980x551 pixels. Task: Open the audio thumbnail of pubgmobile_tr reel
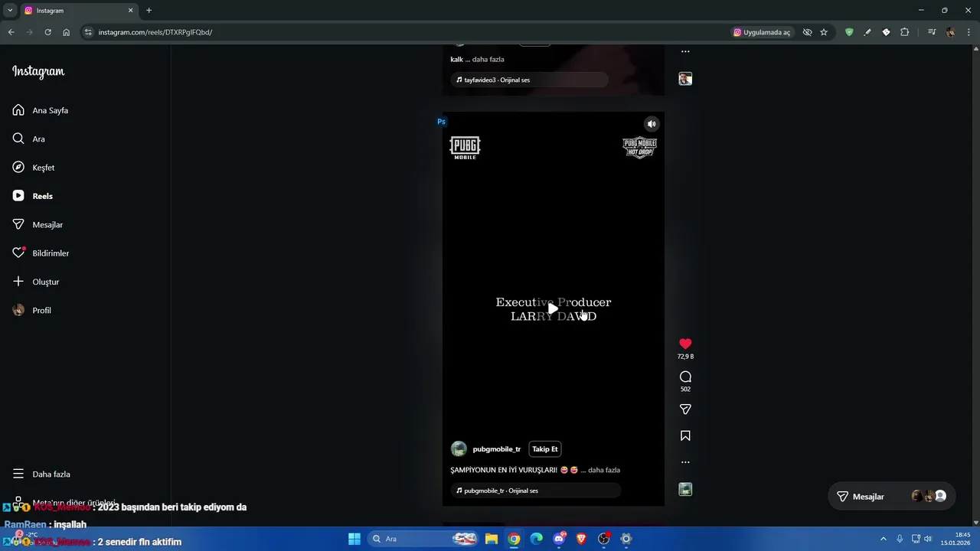pyautogui.click(x=685, y=489)
